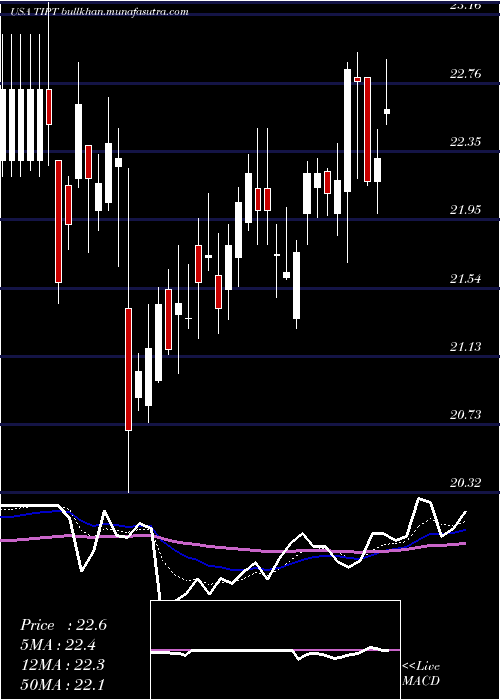
Task: Select the 20.32 price axis label
Action: pos(466,483)
